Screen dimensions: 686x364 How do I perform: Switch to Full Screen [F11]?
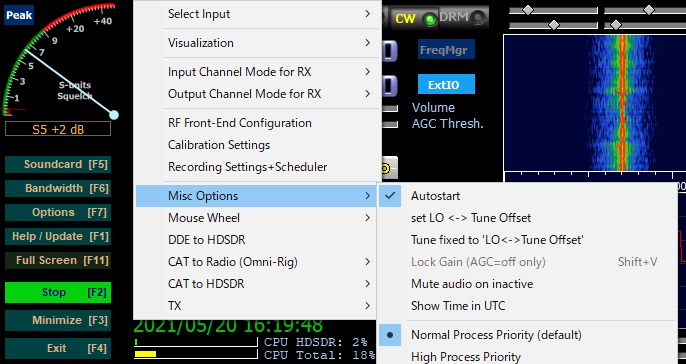click(58, 260)
